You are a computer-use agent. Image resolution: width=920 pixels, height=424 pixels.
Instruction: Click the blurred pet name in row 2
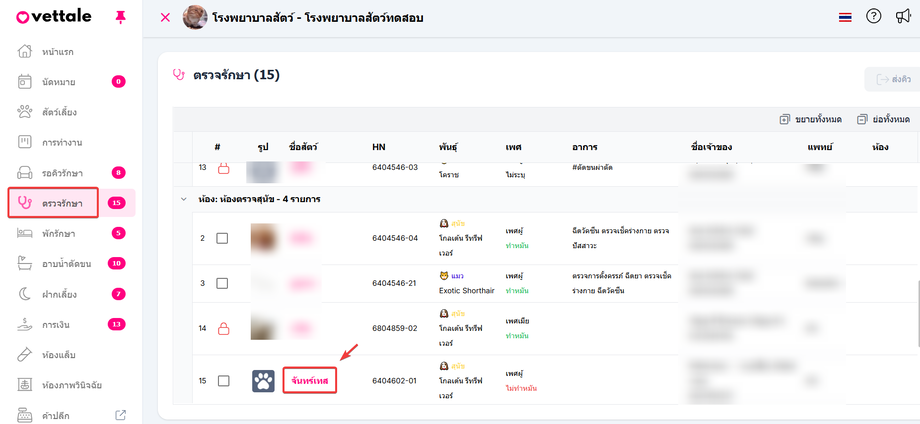(304, 239)
